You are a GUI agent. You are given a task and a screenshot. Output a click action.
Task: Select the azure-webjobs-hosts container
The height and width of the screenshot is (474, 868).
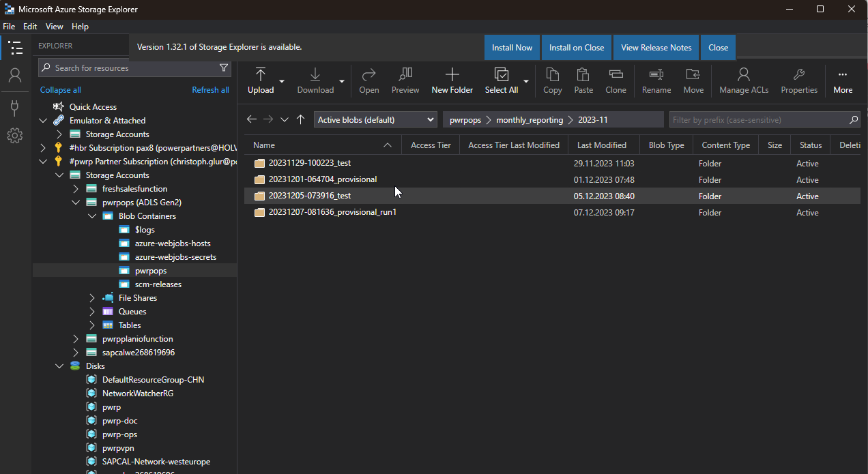coord(173,243)
